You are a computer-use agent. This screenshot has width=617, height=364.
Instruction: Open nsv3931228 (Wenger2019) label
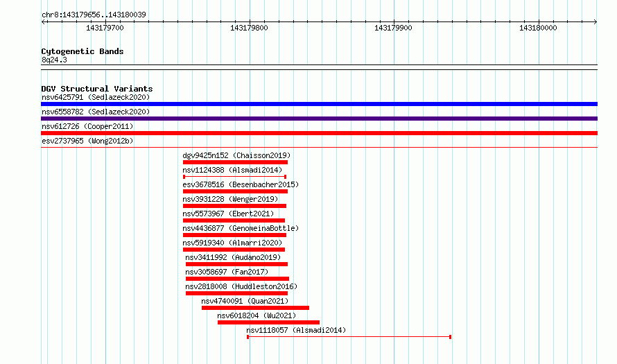[x=230, y=199]
